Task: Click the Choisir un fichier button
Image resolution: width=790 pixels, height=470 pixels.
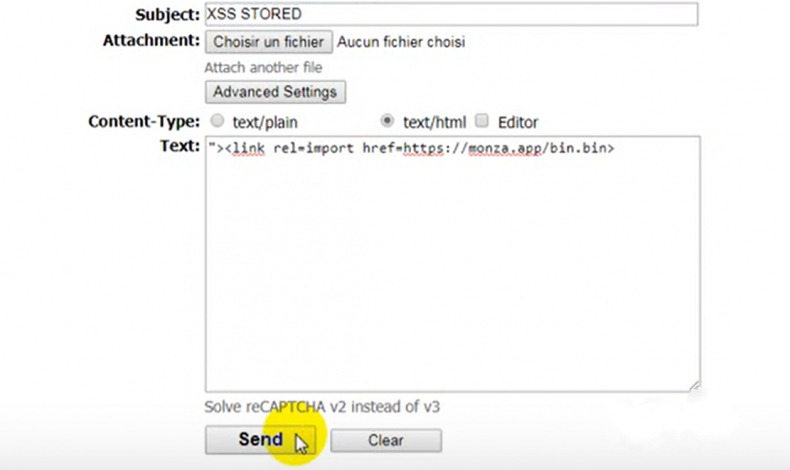Action: click(269, 42)
